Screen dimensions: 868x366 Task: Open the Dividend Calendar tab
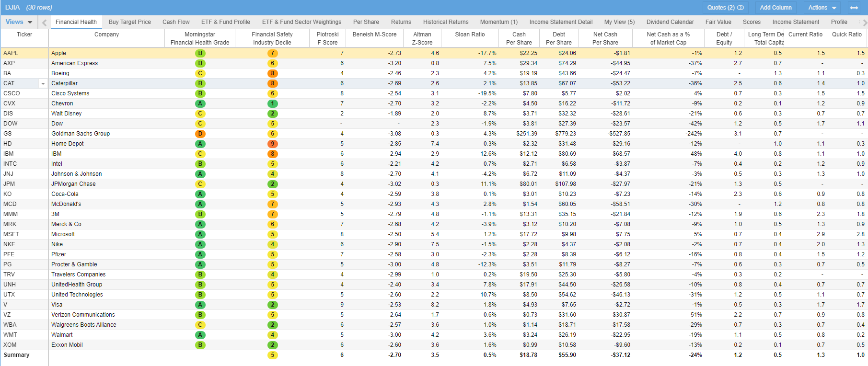670,22
